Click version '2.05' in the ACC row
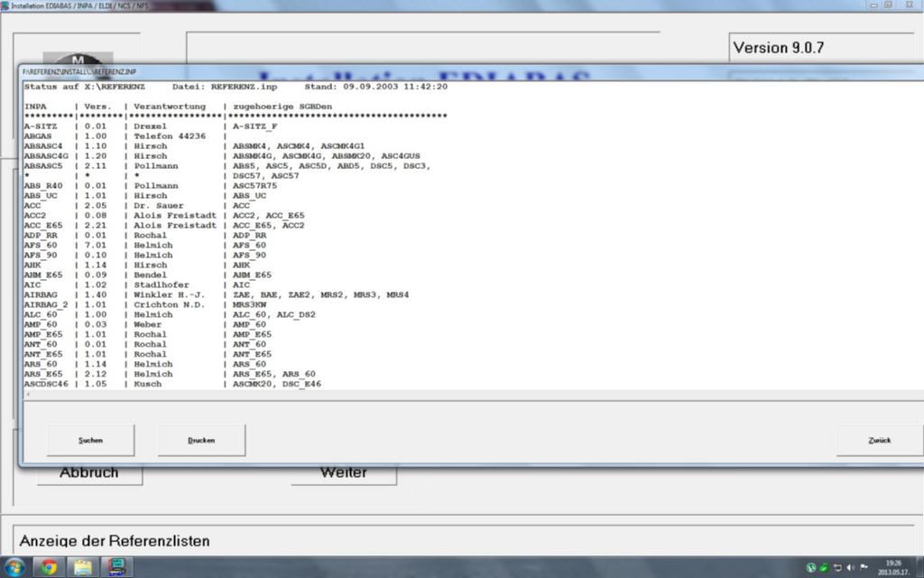Viewport: 924px width, 578px height. click(96, 205)
